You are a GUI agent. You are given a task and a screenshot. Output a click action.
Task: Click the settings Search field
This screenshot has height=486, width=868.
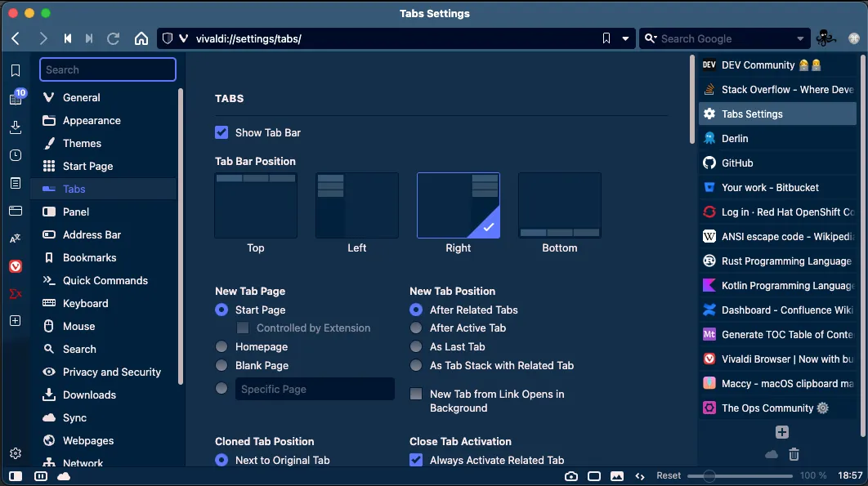(107, 69)
